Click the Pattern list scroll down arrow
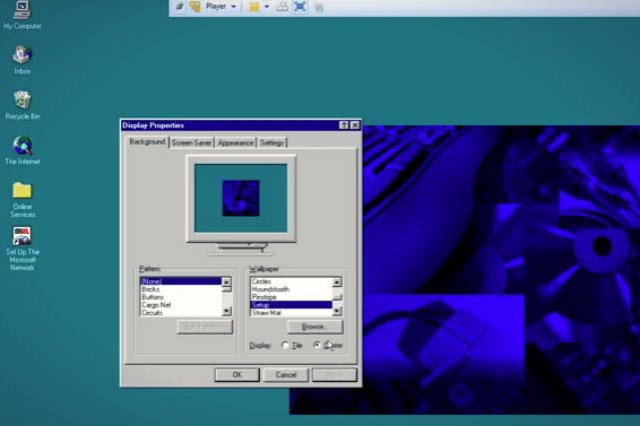The width and height of the screenshot is (640, 426). (227, 311)
